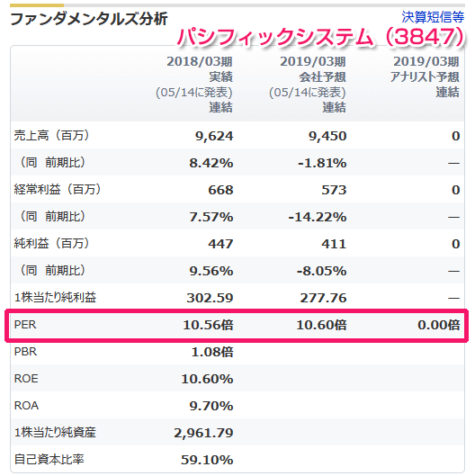
Task: Click analyst PER value 0.00倍
Action: 439,325
